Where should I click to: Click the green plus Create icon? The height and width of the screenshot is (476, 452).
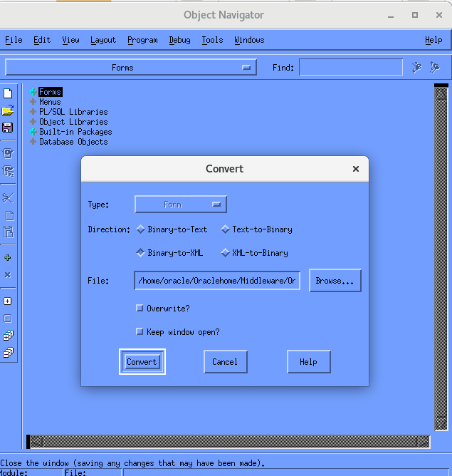8,258
